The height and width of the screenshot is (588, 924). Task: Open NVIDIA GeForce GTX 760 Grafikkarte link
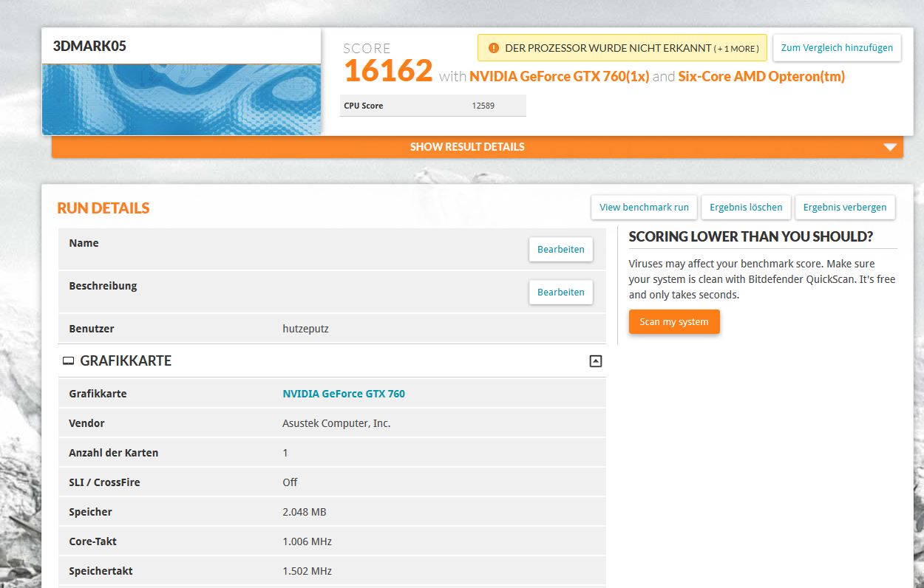click(x=344, y=394)
